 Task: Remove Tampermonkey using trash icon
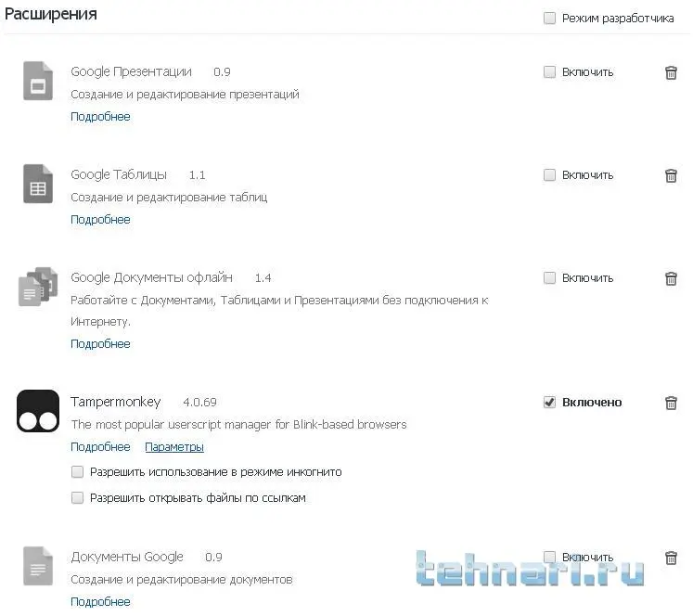coord(671,403)
